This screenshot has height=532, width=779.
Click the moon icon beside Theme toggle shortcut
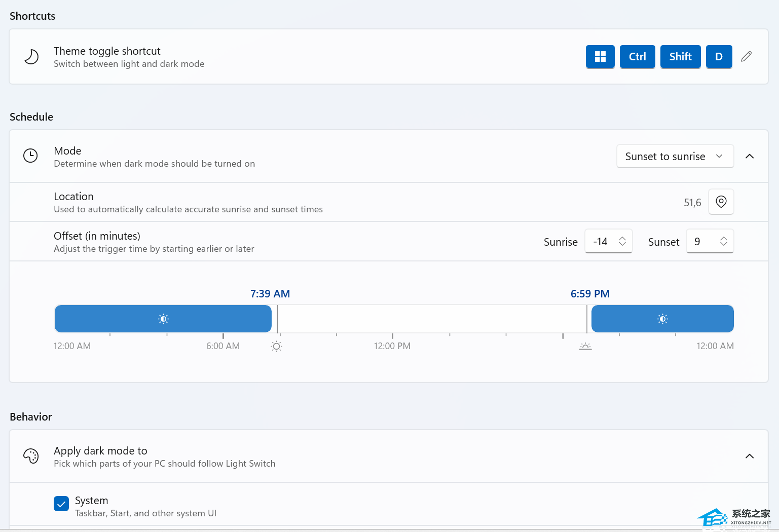[31, 57]
